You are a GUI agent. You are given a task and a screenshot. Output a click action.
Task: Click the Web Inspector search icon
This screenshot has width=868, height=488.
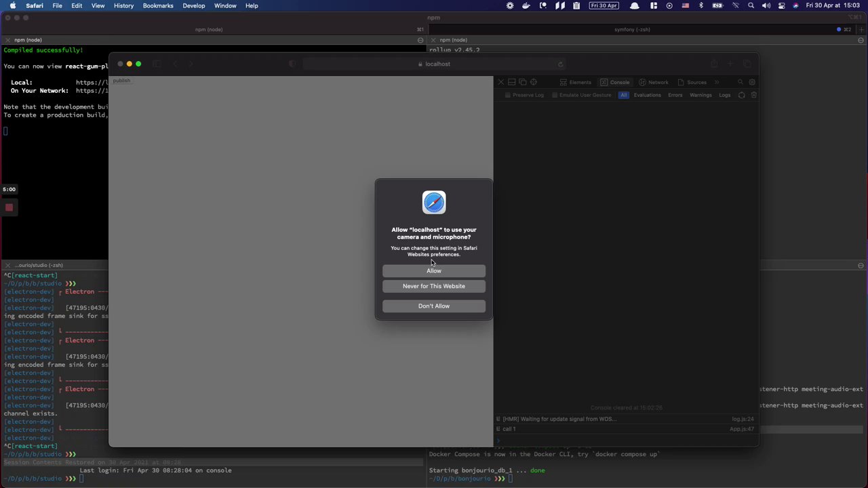click(x=741, y=82)
